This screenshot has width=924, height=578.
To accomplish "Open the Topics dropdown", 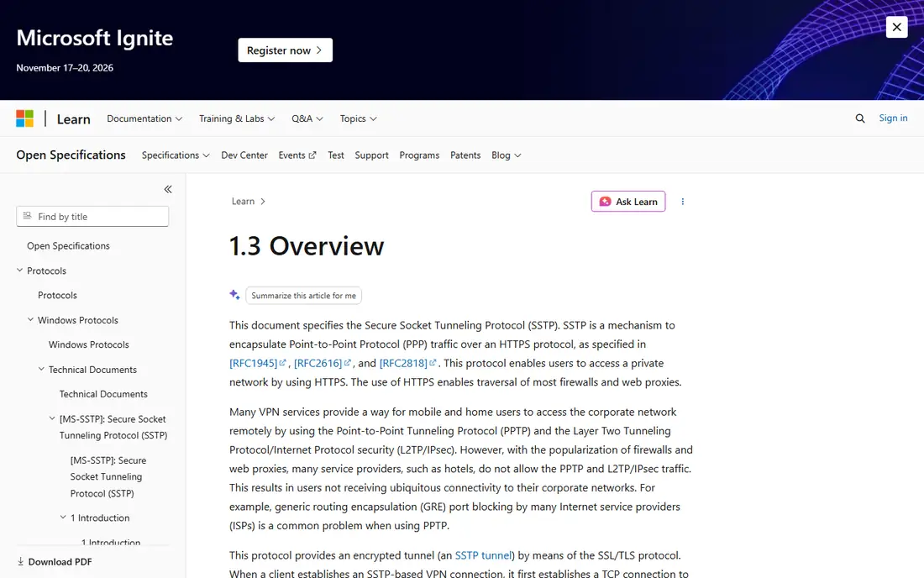I will [359, 118].
